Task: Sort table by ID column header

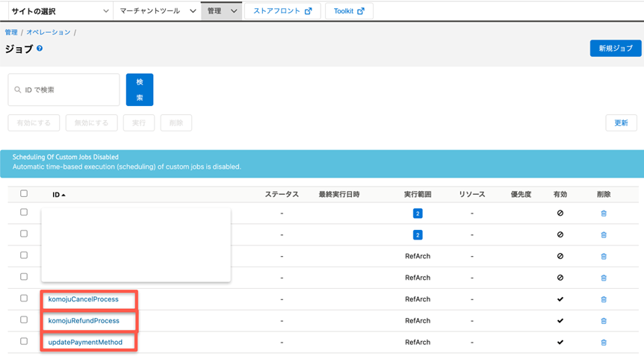Action: [x=58, y=195]
